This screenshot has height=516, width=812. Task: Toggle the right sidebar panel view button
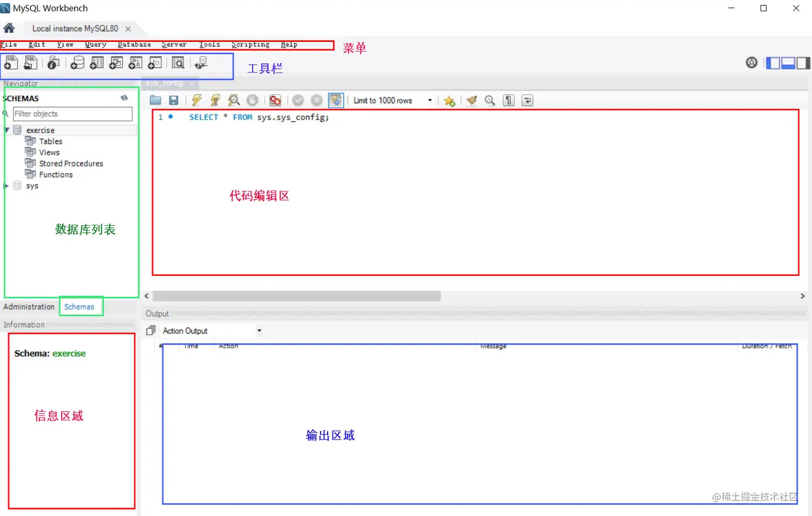[x=803, y=63]
